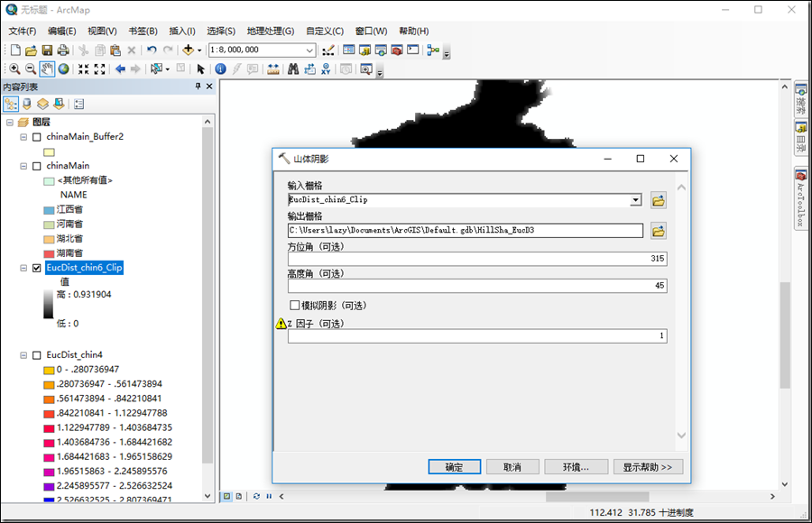Select the Go To XY tool
812x523 pixels.
(326, 69)
